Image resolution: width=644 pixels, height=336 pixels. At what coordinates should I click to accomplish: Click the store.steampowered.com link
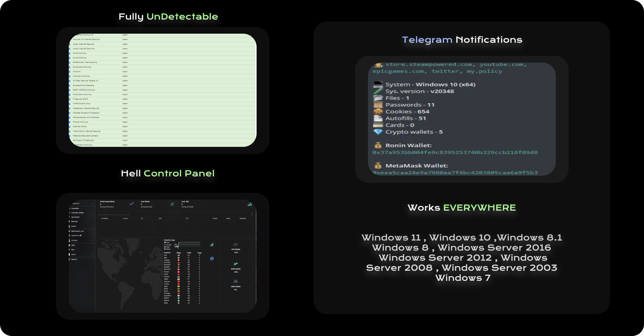(x=428, y=64)
